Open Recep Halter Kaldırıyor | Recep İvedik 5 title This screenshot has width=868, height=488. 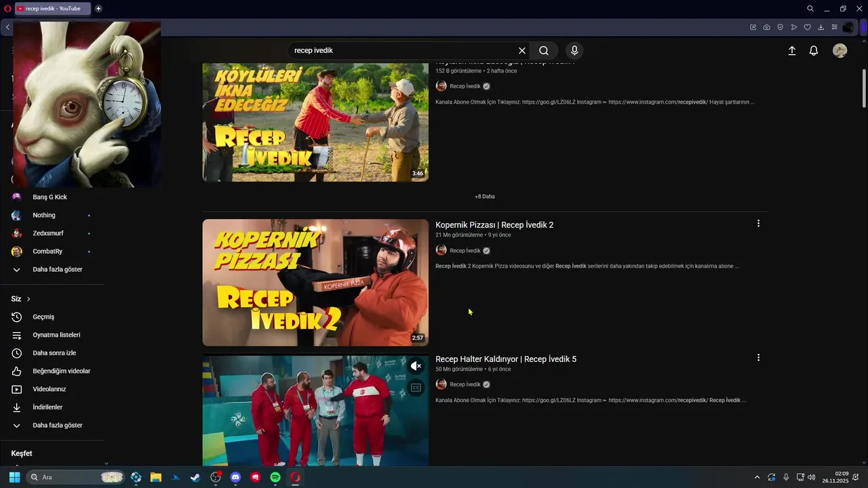[506, 359]
